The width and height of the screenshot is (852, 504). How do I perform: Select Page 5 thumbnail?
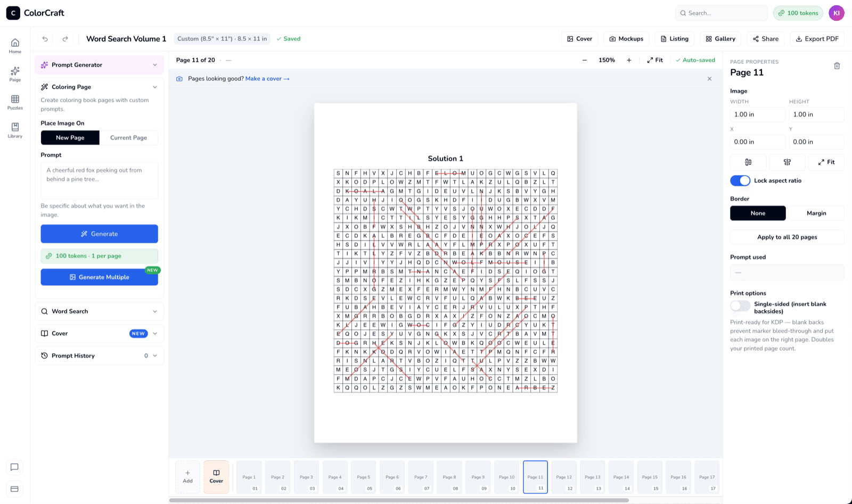pyautogui.click(x=364, y=477)
